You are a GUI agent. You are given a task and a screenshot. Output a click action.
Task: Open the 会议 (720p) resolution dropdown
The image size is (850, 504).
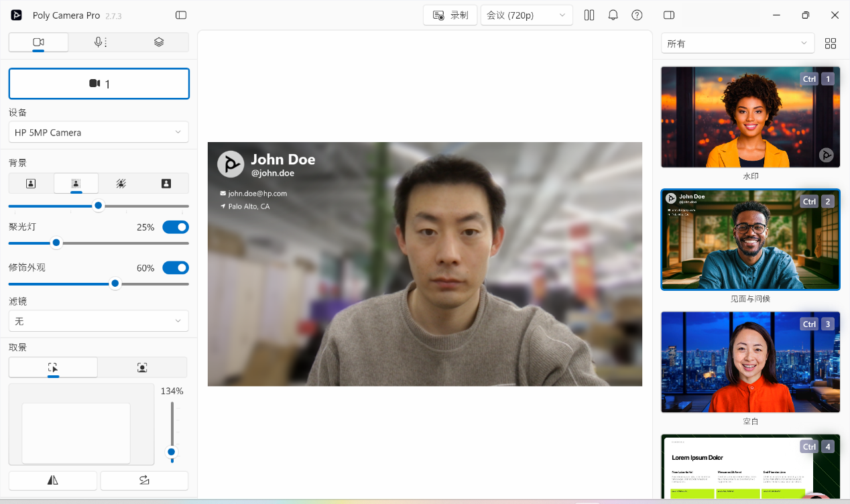pyautogui.click(x=526, y=14)
